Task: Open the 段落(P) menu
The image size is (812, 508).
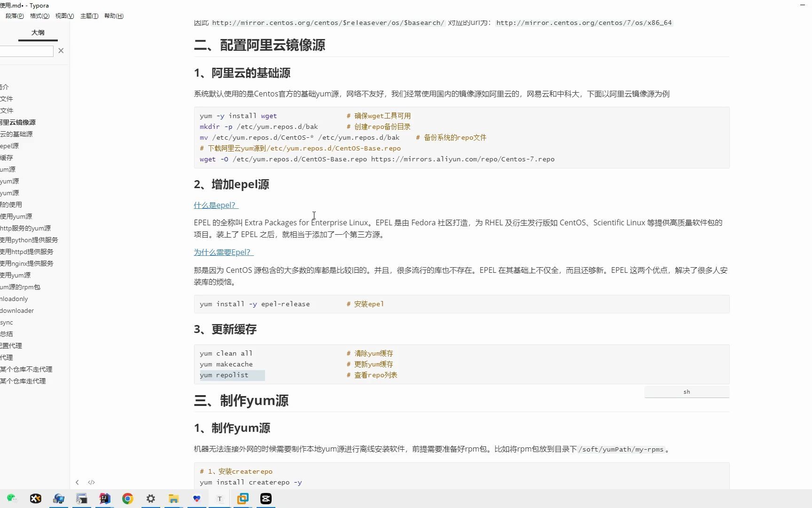Action: [x=14, y=16]
